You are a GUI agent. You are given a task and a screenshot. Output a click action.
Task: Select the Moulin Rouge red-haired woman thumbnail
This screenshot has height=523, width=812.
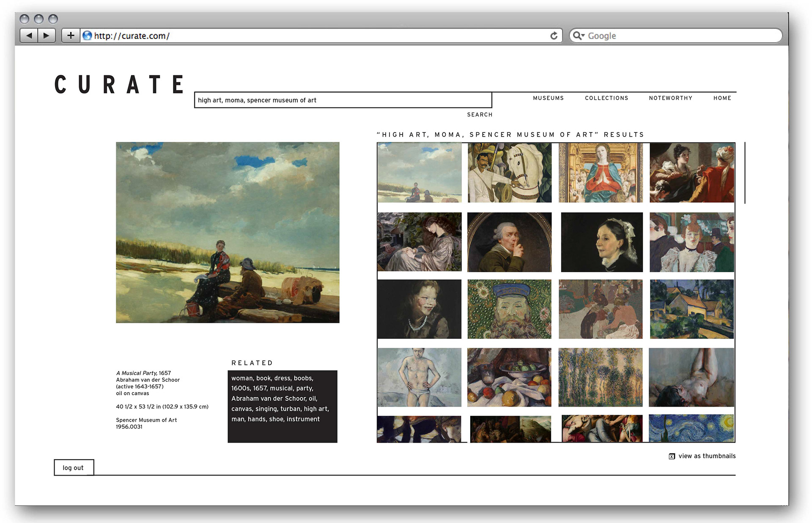coord(692,242)
